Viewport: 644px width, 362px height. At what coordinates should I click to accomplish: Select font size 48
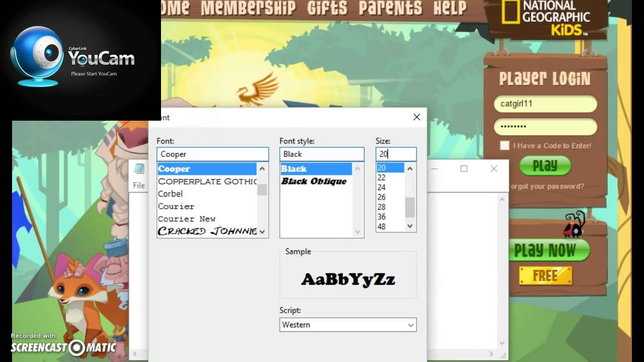pos(390,227)
